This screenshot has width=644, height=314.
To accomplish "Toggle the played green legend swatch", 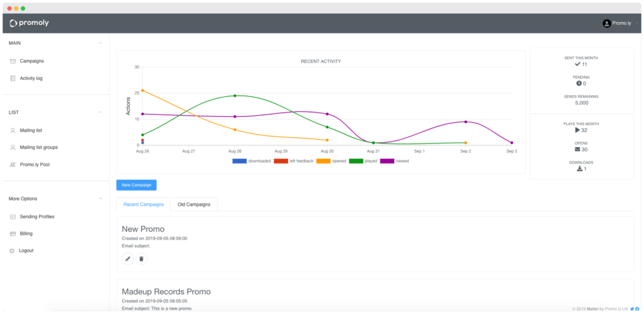I will click(x=356, y=161).
